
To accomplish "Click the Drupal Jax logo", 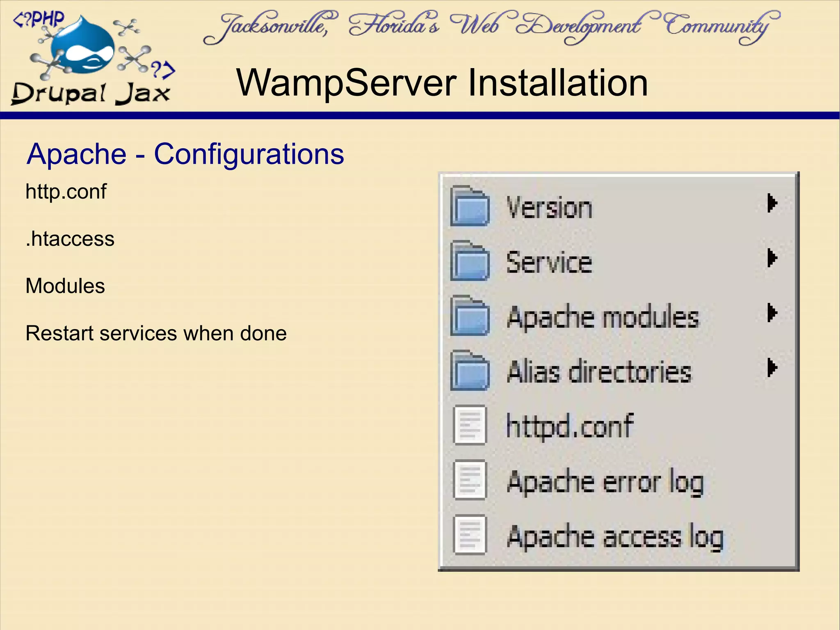I will (x=93, y=59).
